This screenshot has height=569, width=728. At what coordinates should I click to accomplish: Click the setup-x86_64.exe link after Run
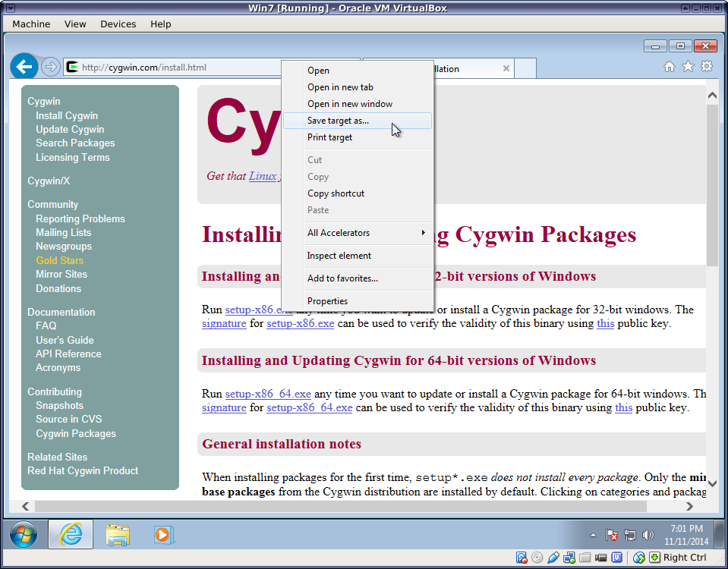[268, 394]
